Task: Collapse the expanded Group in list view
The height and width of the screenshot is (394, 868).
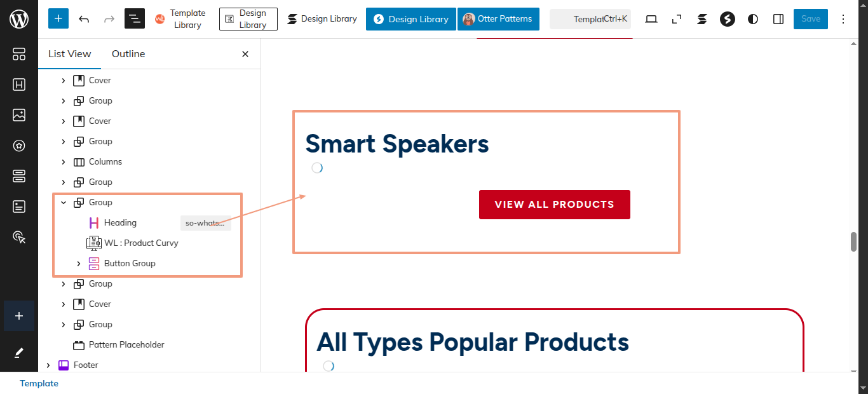Action: (63, 203)
